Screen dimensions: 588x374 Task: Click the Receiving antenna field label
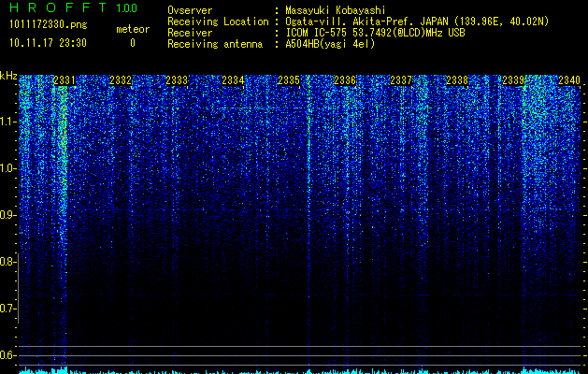point(215,44)
